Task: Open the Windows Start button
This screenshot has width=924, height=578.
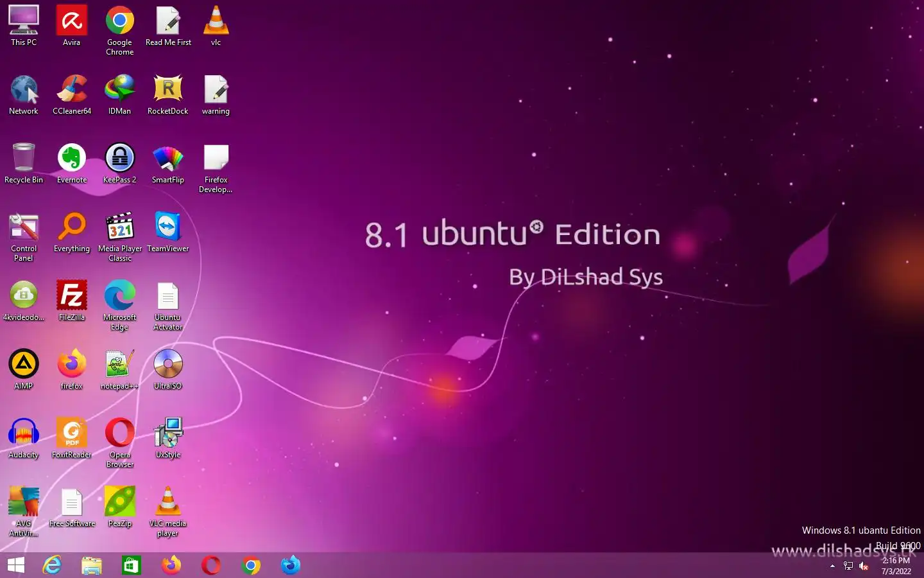Action: (x=15, y=565)
